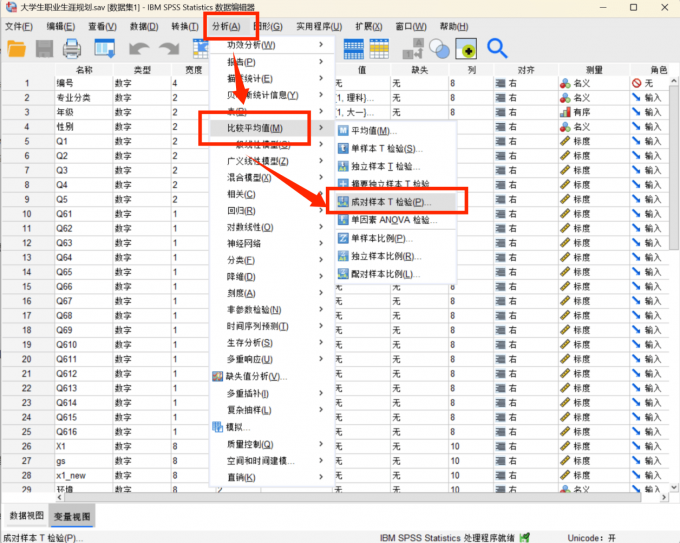Click the 测量 column header

(594, 70)
